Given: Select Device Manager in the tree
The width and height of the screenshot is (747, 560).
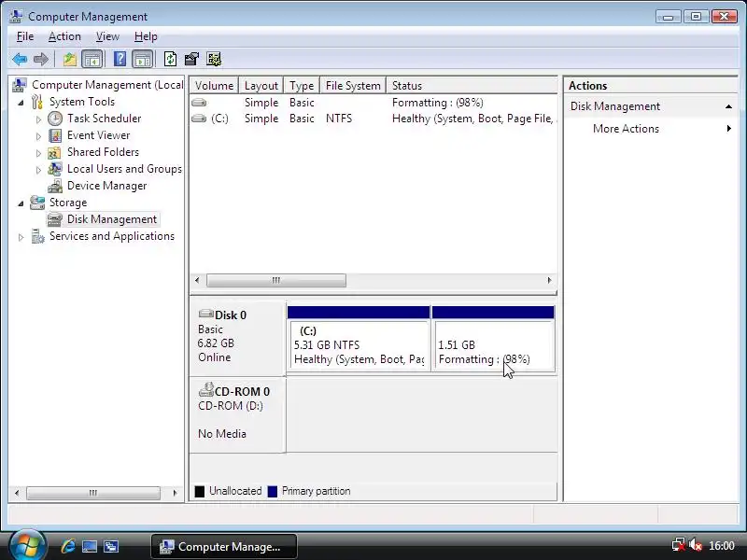Looking at the screenshot, I should tap(106, 186).
